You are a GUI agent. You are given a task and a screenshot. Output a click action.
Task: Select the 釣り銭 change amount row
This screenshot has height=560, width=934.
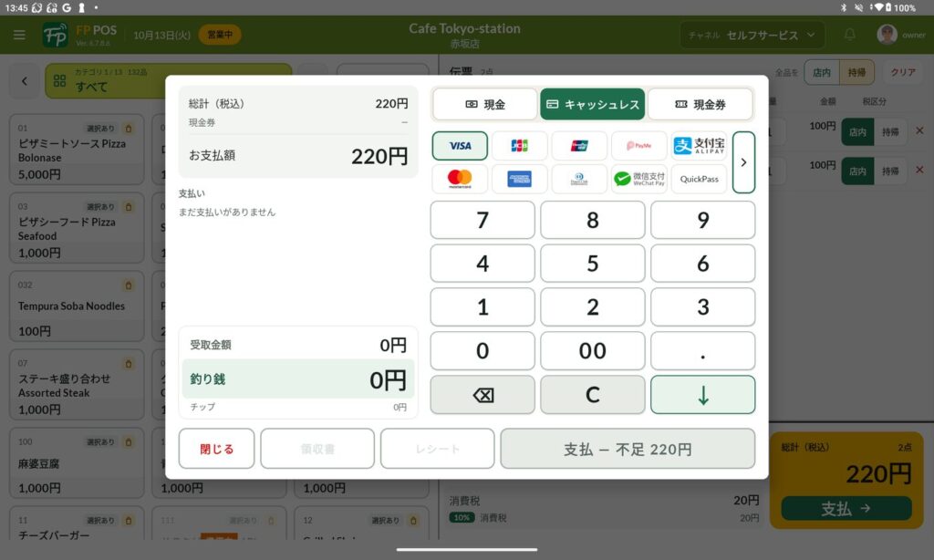pyautogui.click(x=298, y=379)
